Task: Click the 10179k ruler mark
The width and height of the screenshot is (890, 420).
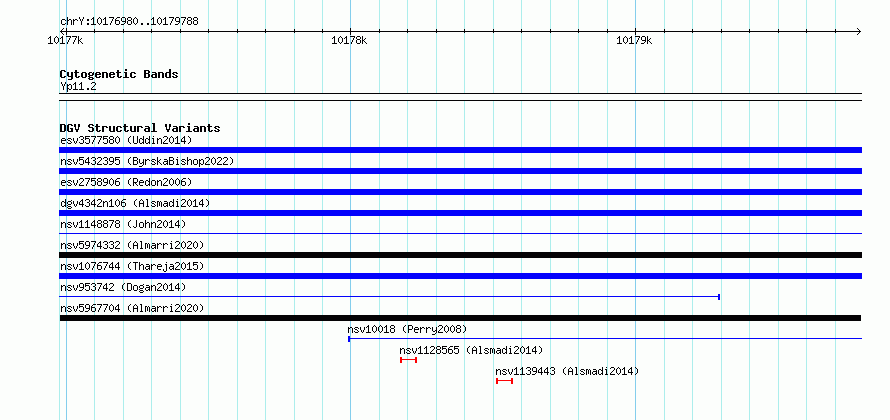Action: point(635,40)
